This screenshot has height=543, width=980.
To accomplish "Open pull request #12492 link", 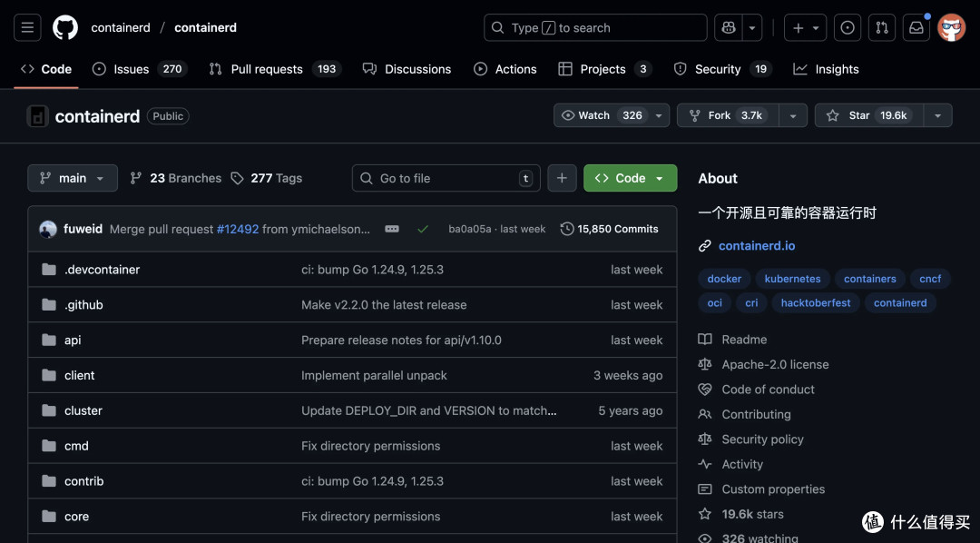I will [x=238, y=229].
